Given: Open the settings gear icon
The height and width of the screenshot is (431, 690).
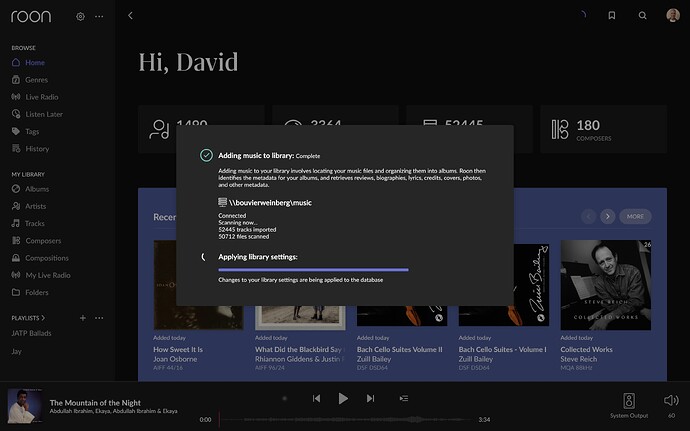Looking at the screenshot, I should tap(80, 17).
